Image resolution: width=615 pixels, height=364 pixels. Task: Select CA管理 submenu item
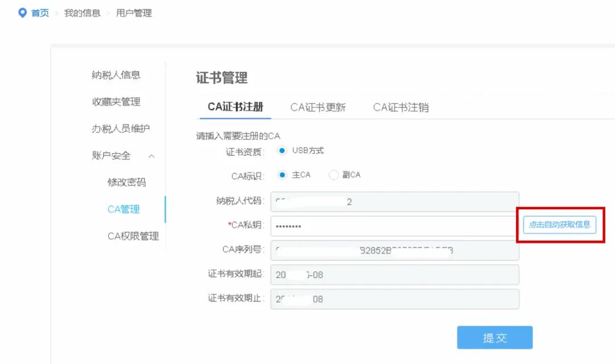pos(124,209)
